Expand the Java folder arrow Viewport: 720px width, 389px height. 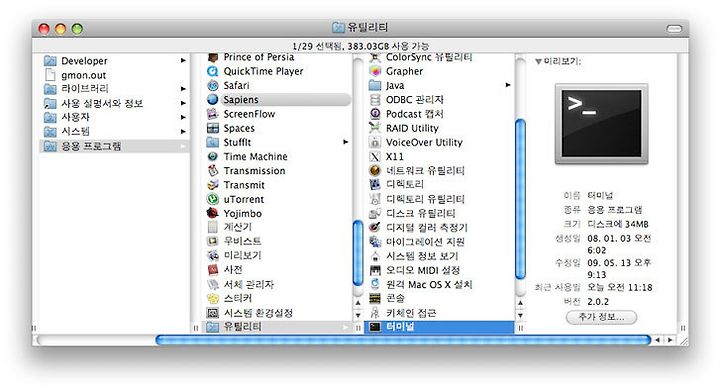click(507, 85)
